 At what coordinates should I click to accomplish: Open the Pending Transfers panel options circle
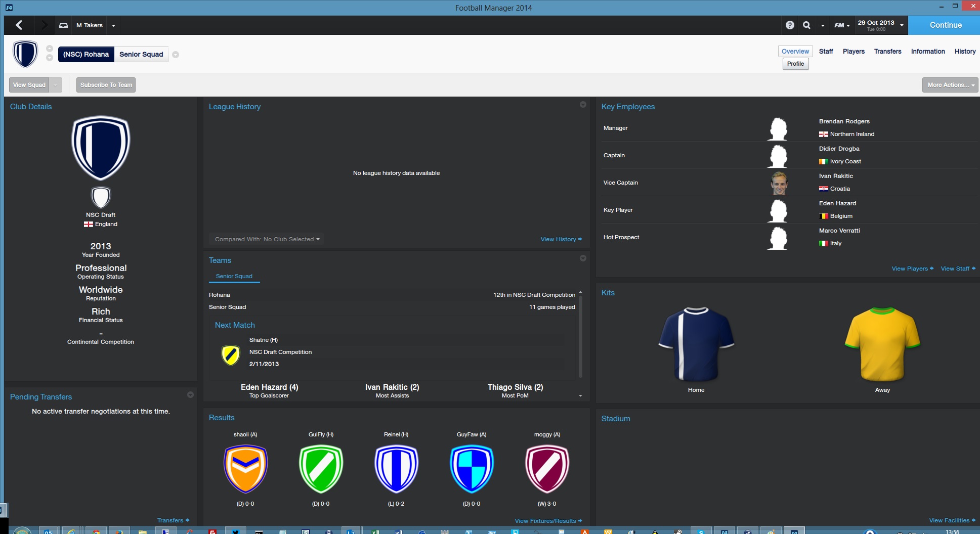click(x=190, y=394)
